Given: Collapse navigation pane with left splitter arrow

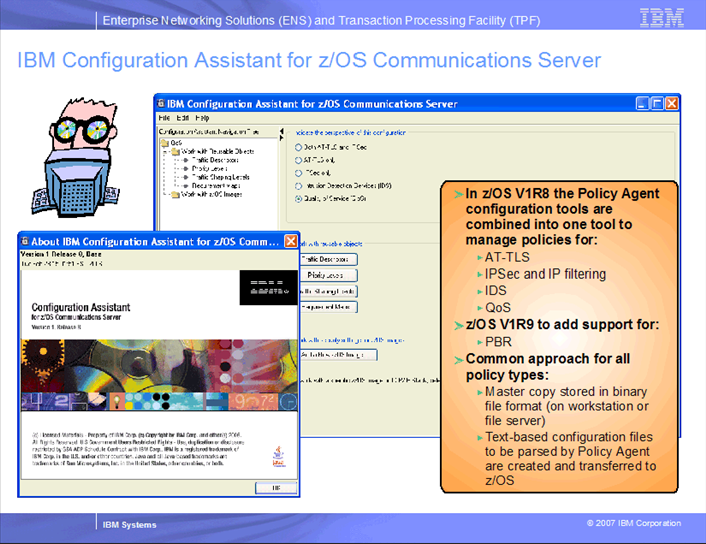Looking at the screenshot, I should [x=282, y=131].
